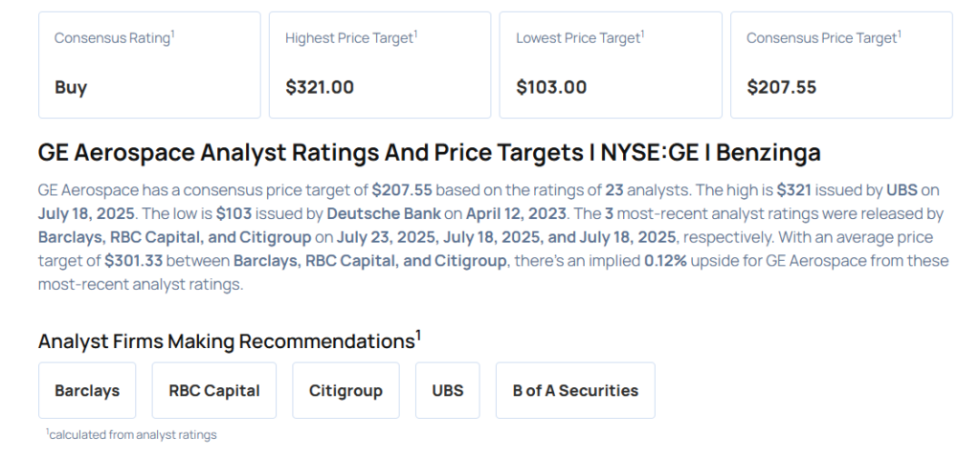Click the bold 0.12% upside figure
This screenshot has width=980, height=458.
point(668,260)
